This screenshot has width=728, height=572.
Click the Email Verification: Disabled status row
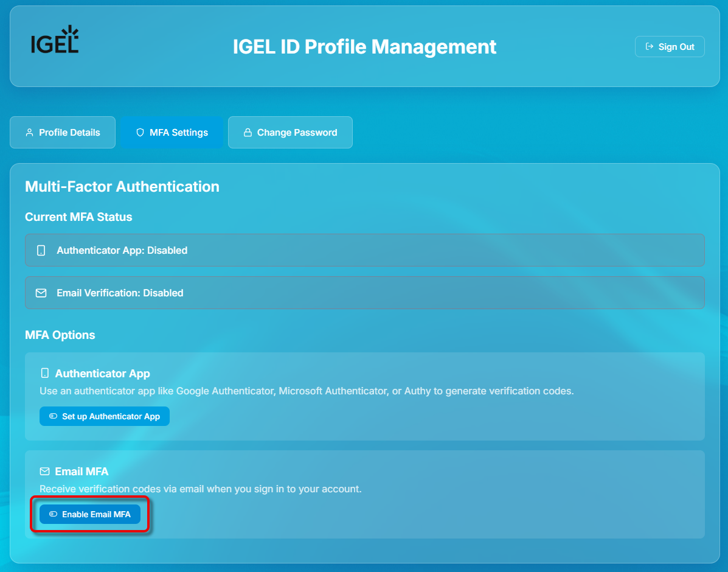tap(364, 293)
